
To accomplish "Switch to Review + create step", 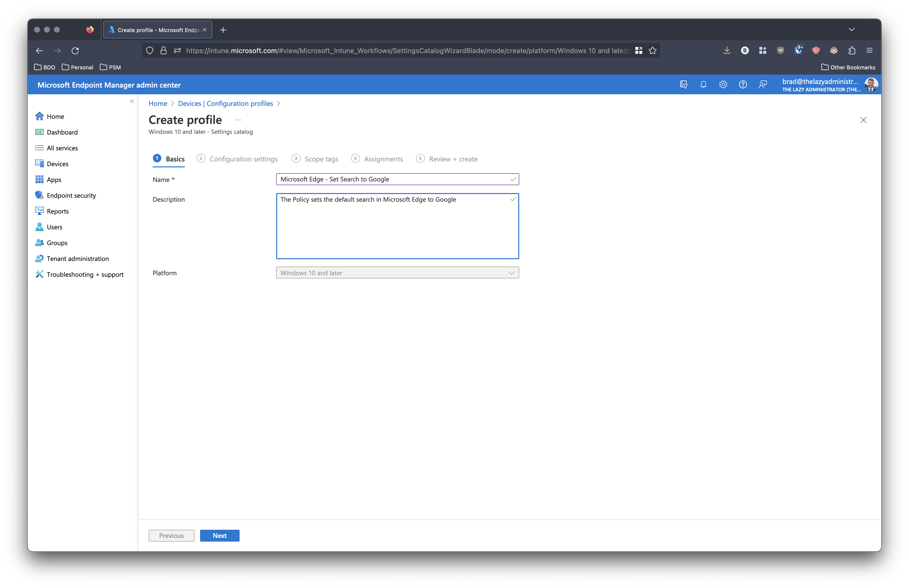I will 447,159.
